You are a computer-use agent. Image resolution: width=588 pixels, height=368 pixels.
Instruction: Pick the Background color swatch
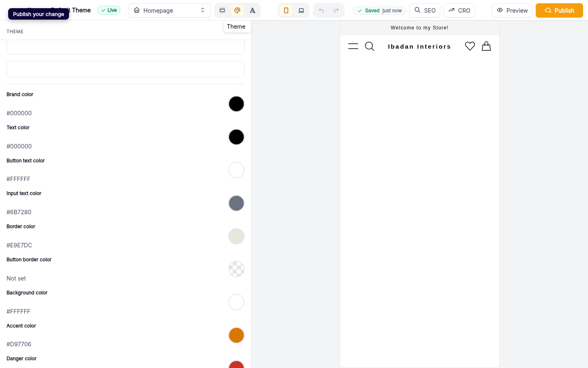coord(236,302)
